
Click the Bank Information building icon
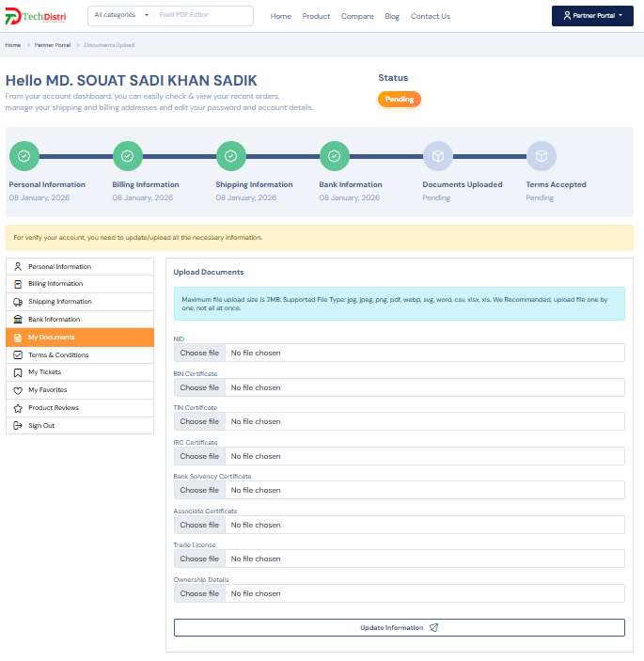(18, 319)
